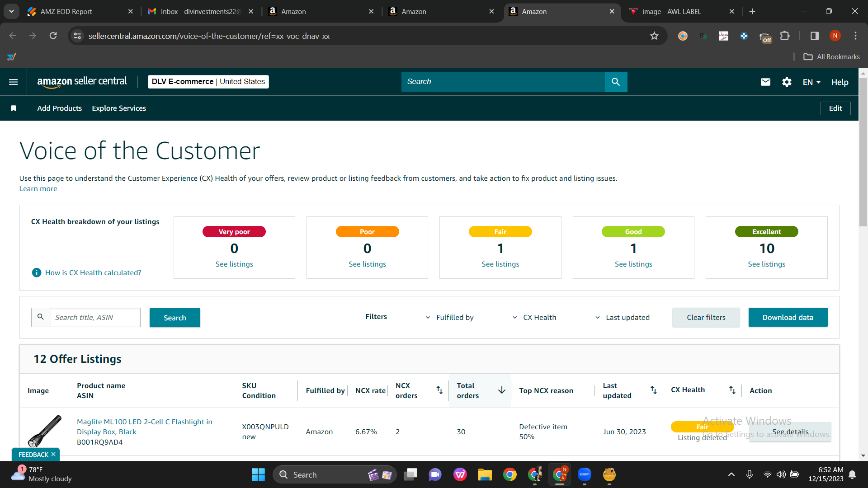Image resolution: width=868 pixels, height=488 pixels.
Task: Click the Search title, ASIN input field
Action: pos(95,317)
